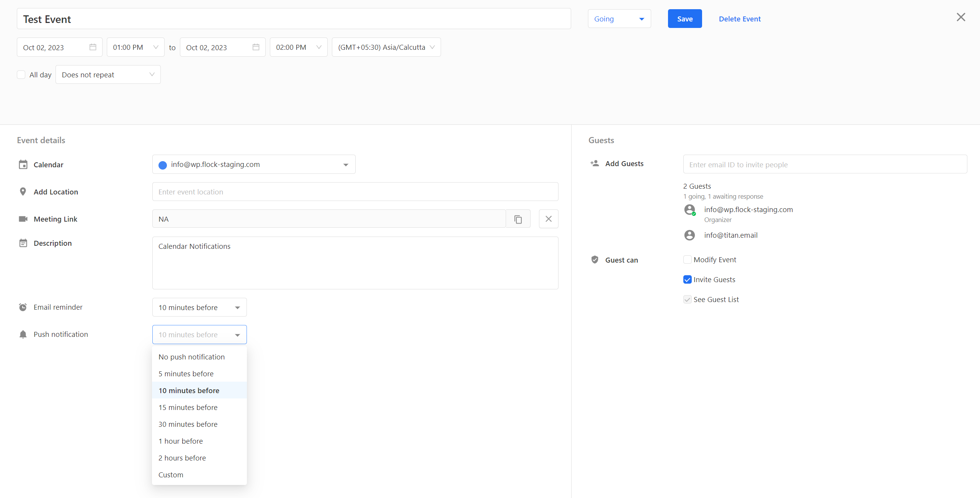Screen dimensions: 980x498
Task: Select 30 minutes before option
Action: point(188,424)
